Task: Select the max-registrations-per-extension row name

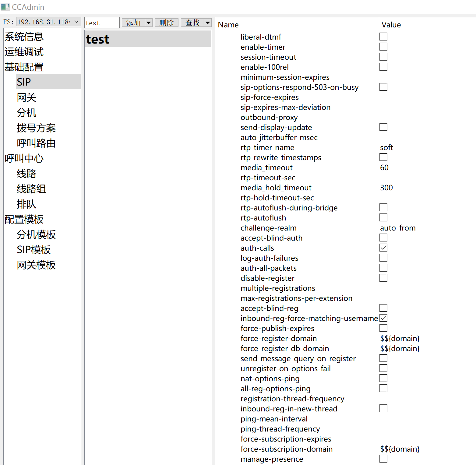Action: [x=297, y=298]
